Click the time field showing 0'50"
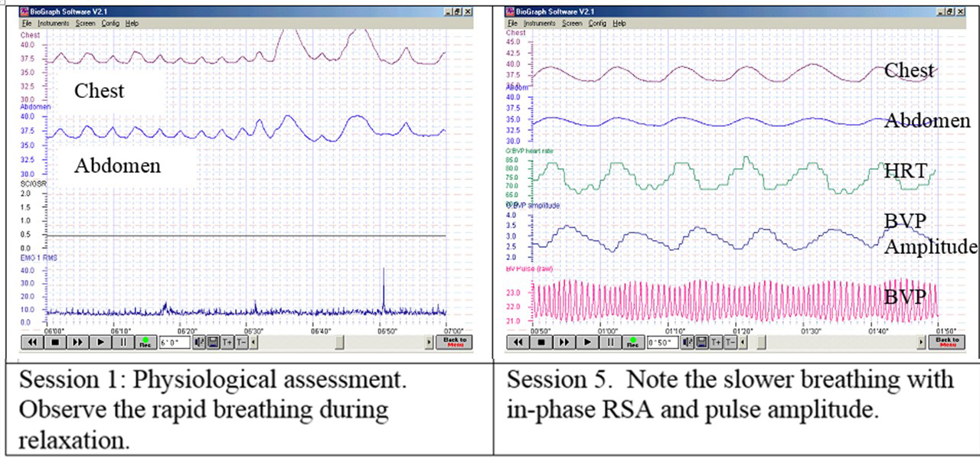The height and width of the screenshot is (459, 980). coord(665,343)
